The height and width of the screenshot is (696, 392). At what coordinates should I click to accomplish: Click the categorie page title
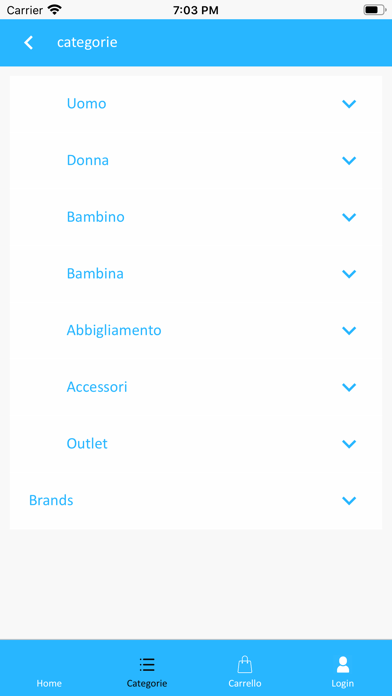pyautogui.click(x=87, y=43)
